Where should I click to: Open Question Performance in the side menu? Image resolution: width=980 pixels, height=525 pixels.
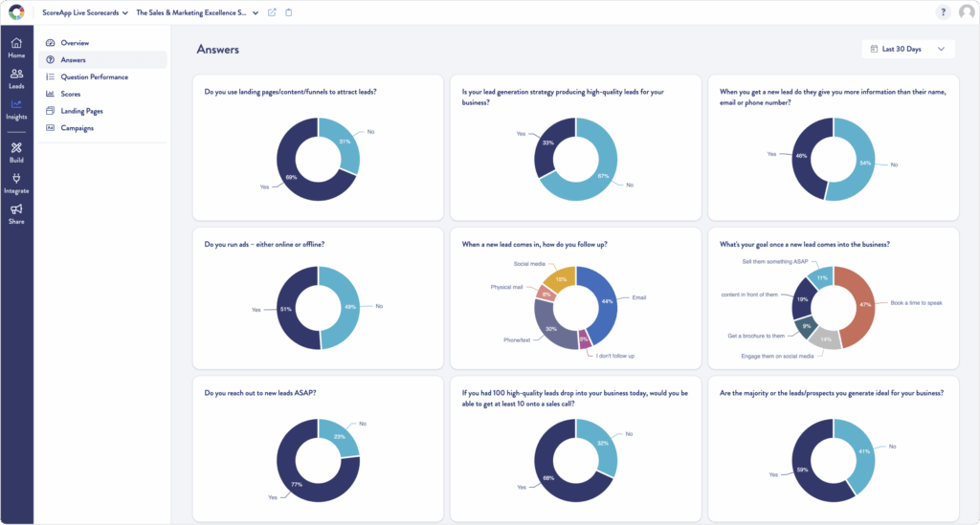pos(94,77)
